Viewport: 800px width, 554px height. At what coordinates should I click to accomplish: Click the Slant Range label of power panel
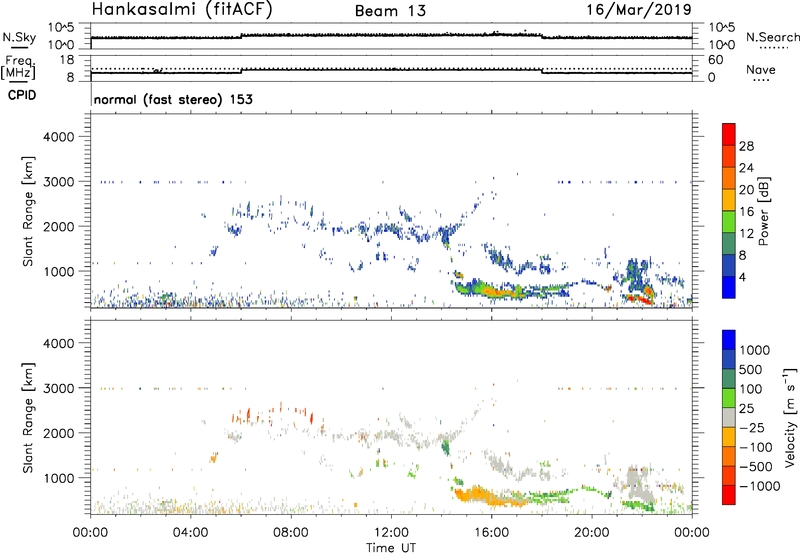[28, 211]
